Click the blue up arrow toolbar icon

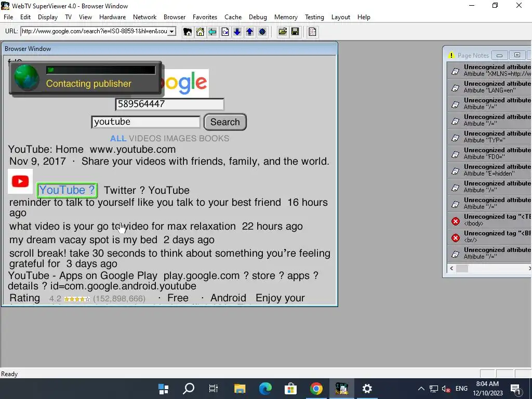point(250,32)
